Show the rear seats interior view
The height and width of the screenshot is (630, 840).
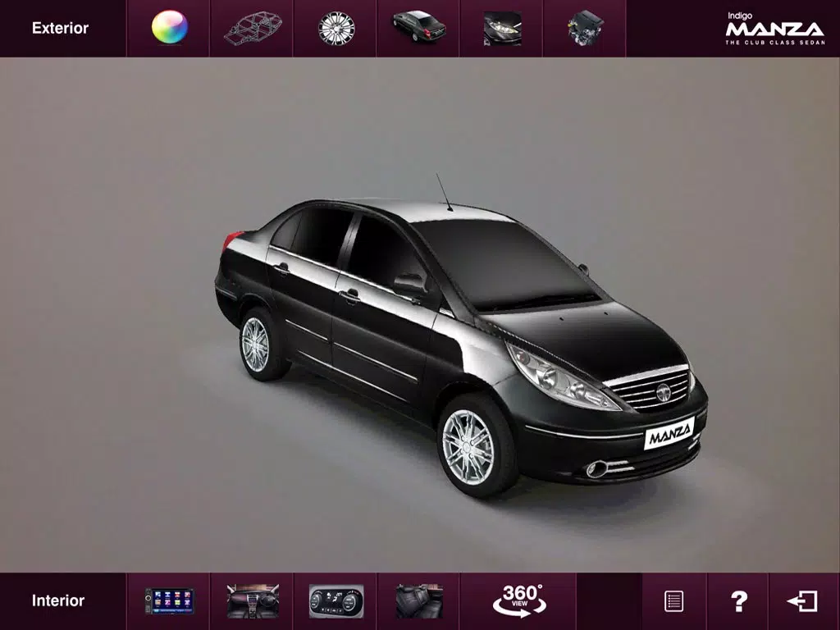point(419,601)
